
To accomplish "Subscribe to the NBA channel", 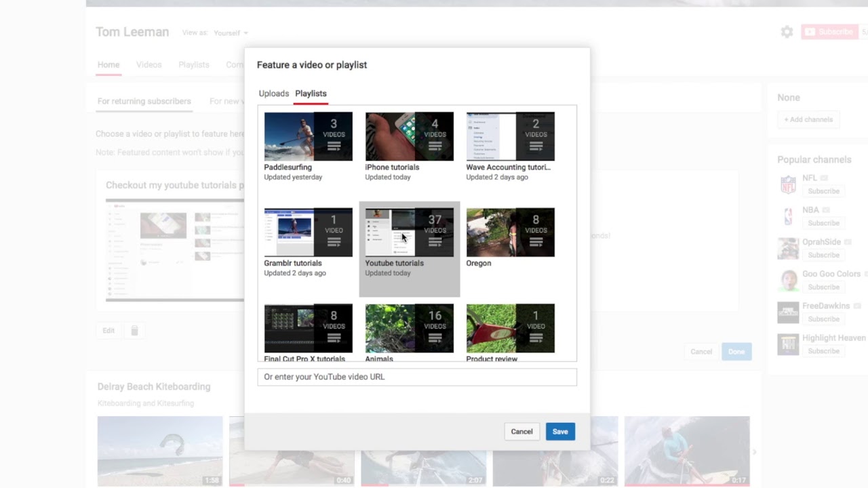I will [823, 223].
